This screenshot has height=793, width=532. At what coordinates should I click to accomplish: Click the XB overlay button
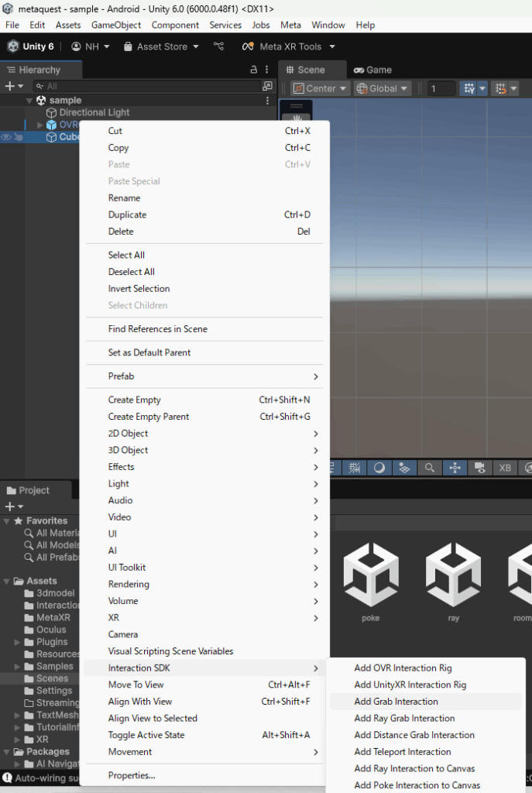505,468
